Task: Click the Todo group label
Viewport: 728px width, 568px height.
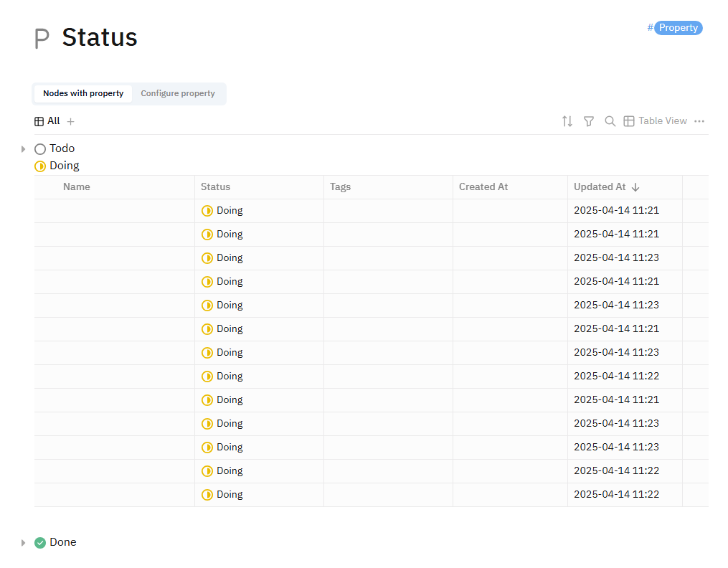Action: coord(62,148)
